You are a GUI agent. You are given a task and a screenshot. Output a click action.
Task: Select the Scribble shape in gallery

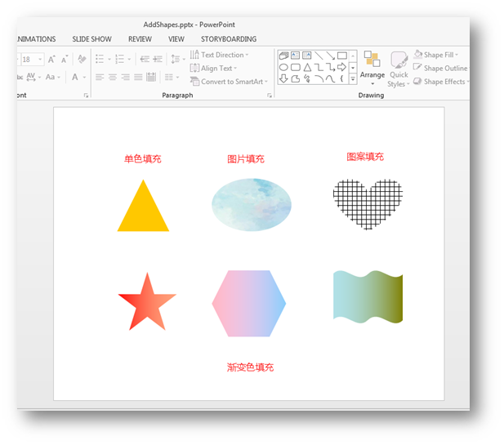(307, 78)
